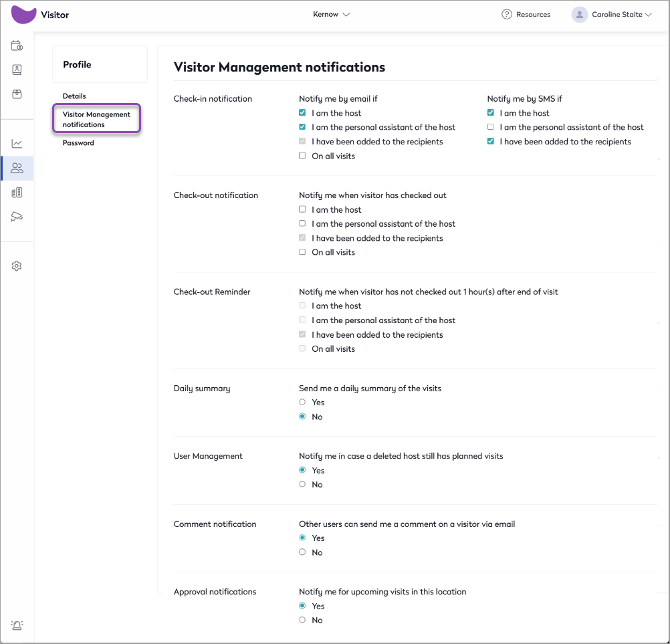Open the Caroline Staite account menu
The height and width of the screenshot is (644, 670).
point(622,14)
